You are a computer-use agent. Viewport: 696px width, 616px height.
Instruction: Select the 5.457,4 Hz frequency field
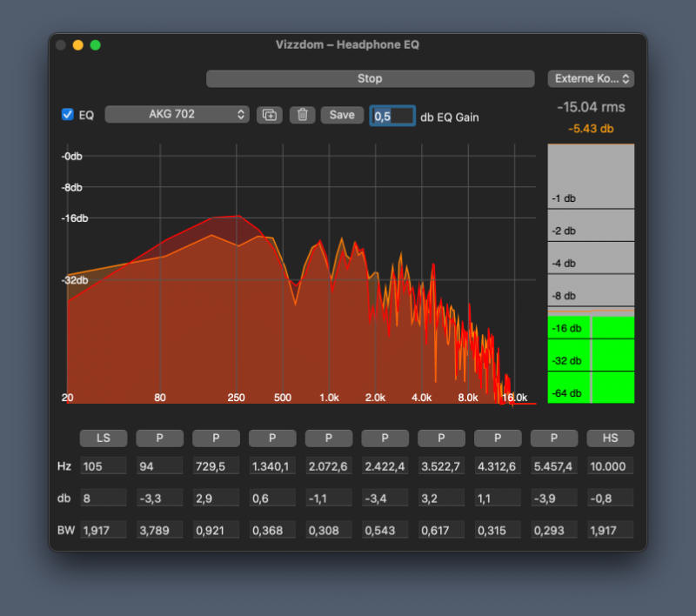[x=554, y=466]
